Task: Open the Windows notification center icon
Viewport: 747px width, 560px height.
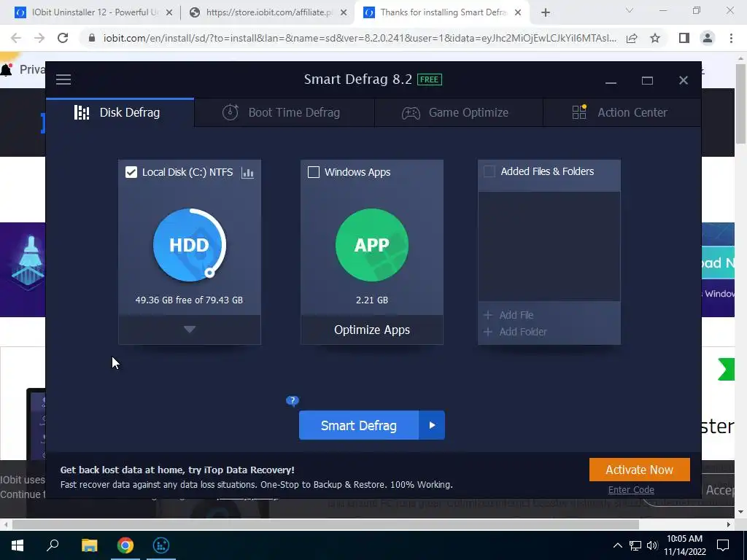Action: pyautogui.click(x=723, y=545)
